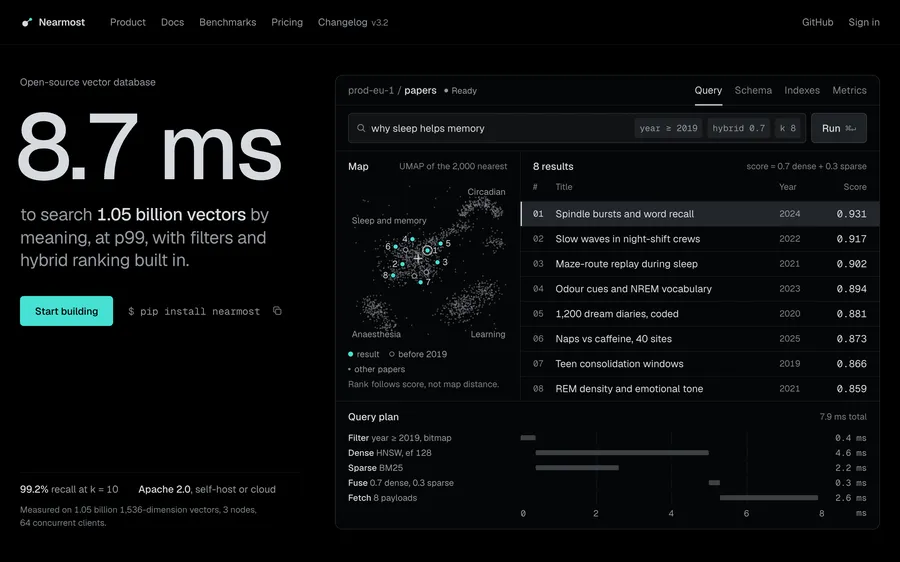Click the 'k 8' chip

(788, 129)
